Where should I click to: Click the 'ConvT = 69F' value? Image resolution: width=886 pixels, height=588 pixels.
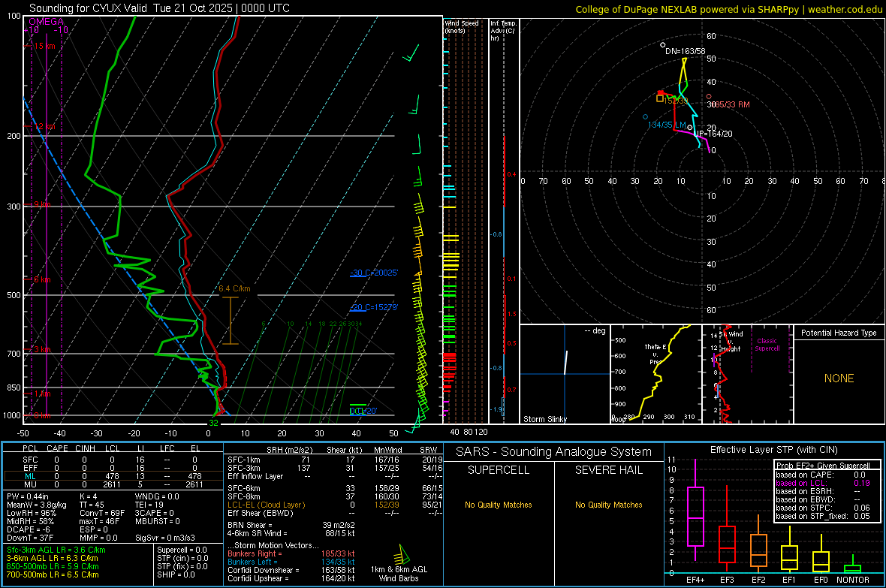tap(102, 513)
